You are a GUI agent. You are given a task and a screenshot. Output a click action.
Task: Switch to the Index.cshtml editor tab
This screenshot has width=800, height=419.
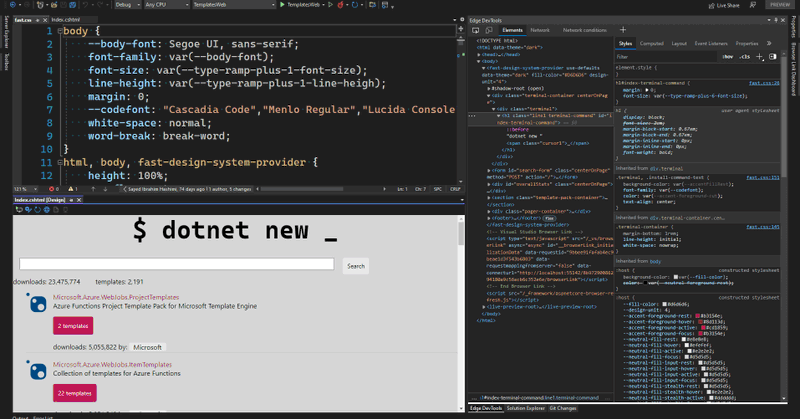click(x=65, y=20)
